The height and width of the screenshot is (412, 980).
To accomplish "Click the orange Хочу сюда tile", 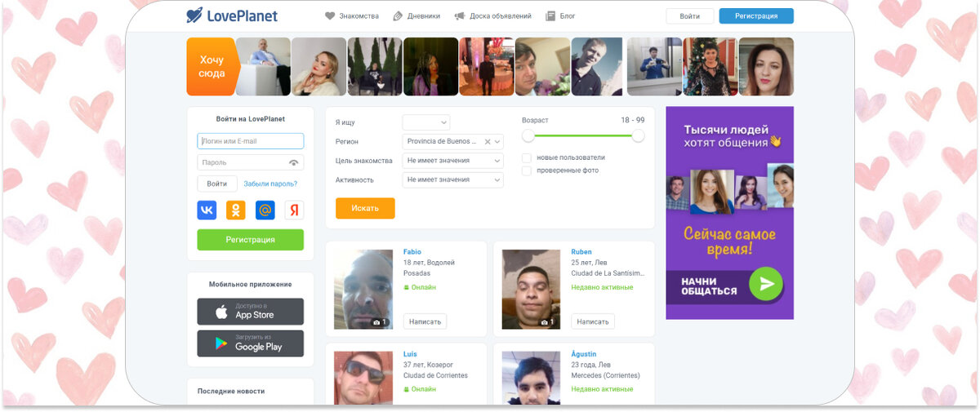I will (x=212, y=67).
